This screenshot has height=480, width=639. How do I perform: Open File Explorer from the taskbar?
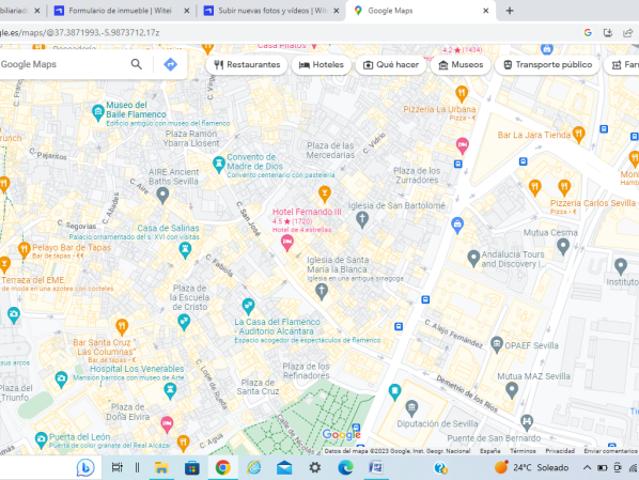(x=161, y=467)
